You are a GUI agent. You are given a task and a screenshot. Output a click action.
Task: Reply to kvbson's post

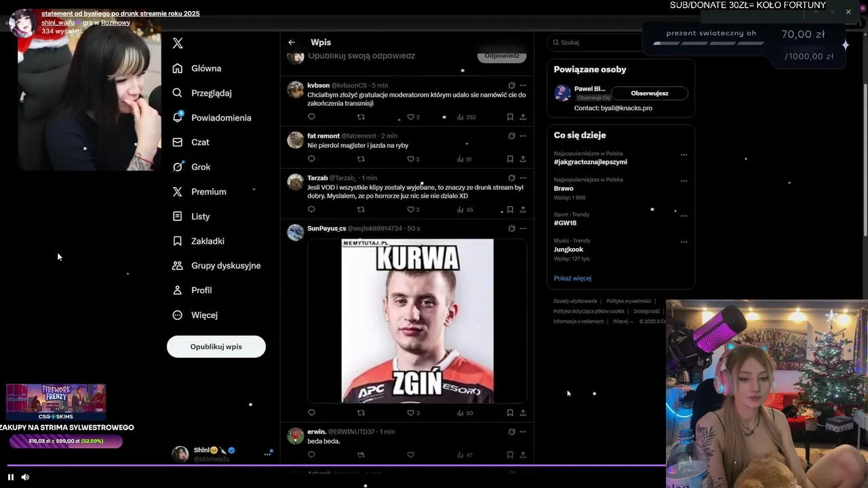click(x=311, y=117)
